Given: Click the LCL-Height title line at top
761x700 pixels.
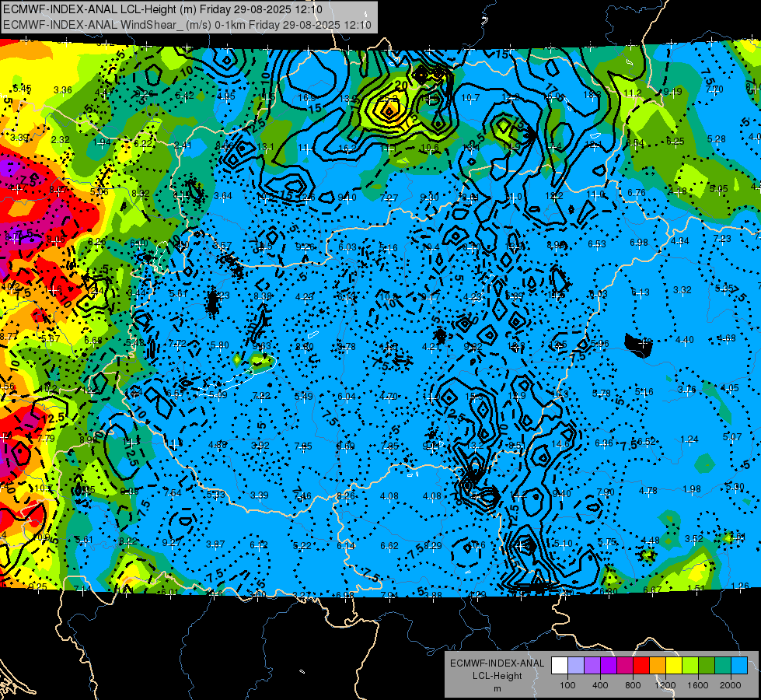Looking at the screenshot, I should pyautogui.click(x=162, y=9).
